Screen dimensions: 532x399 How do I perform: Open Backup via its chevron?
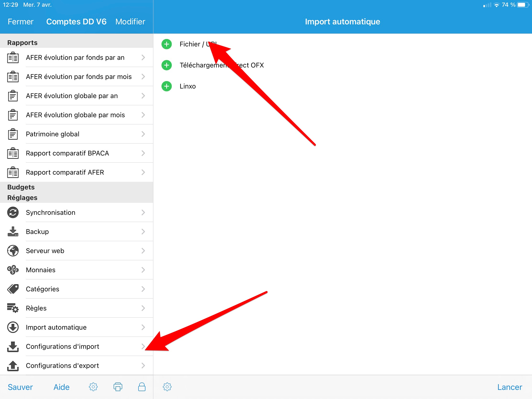coord(143,232)
